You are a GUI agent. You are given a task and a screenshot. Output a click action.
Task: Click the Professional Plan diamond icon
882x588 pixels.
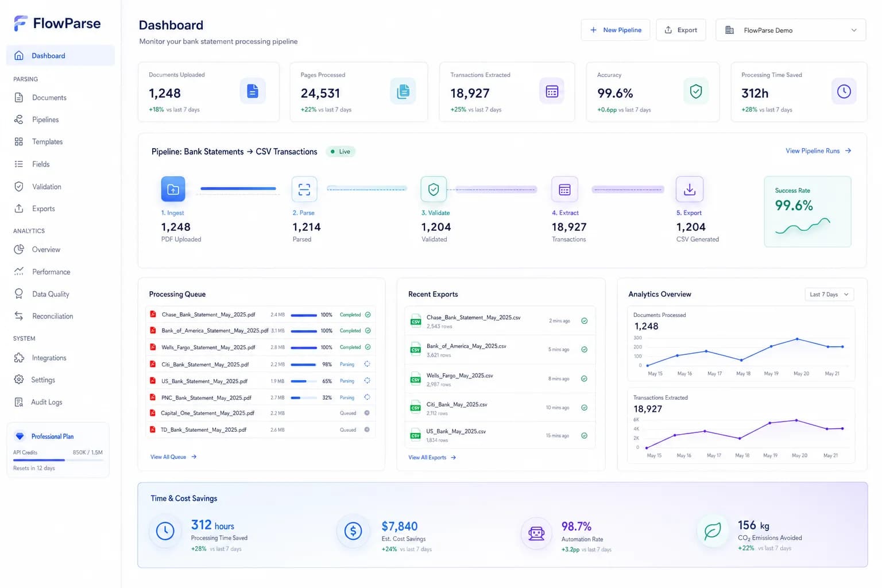pos(20,436)
